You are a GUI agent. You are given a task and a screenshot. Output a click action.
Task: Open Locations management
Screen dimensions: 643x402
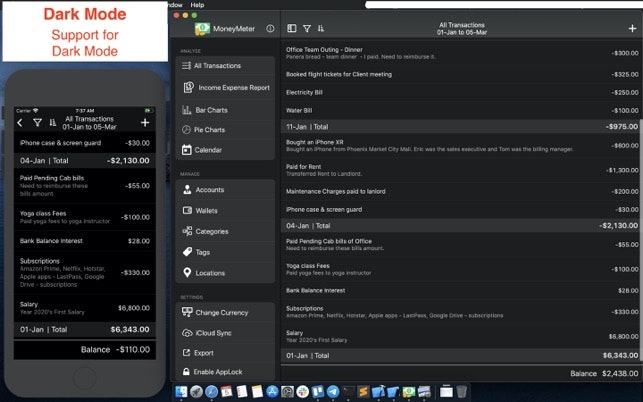225,273
